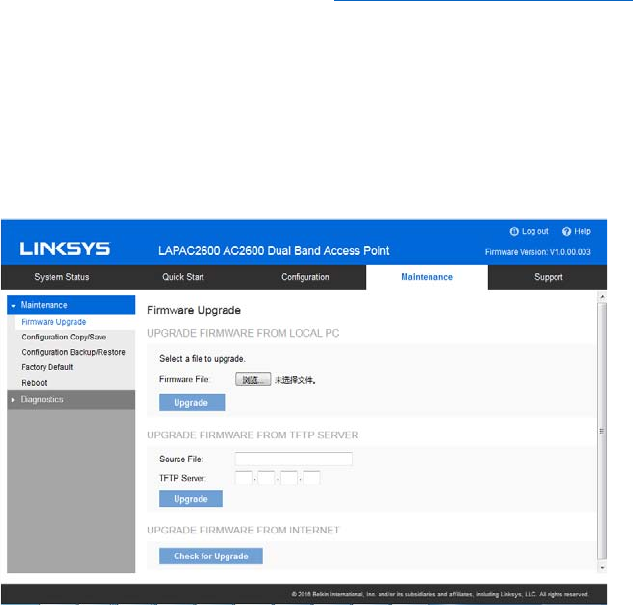This screenshot has height=605, width=633.
Task: Click the vertical scrollbar thumb
Action: [602, 431]
